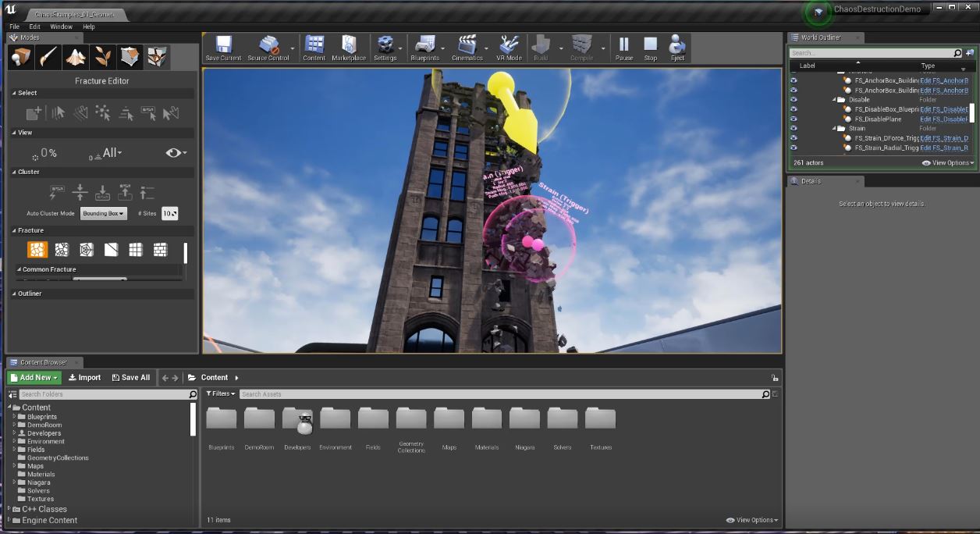The height and width of the screenshot is (534, 980).
Task: Stop the running simulation
Action: point(650,48)
